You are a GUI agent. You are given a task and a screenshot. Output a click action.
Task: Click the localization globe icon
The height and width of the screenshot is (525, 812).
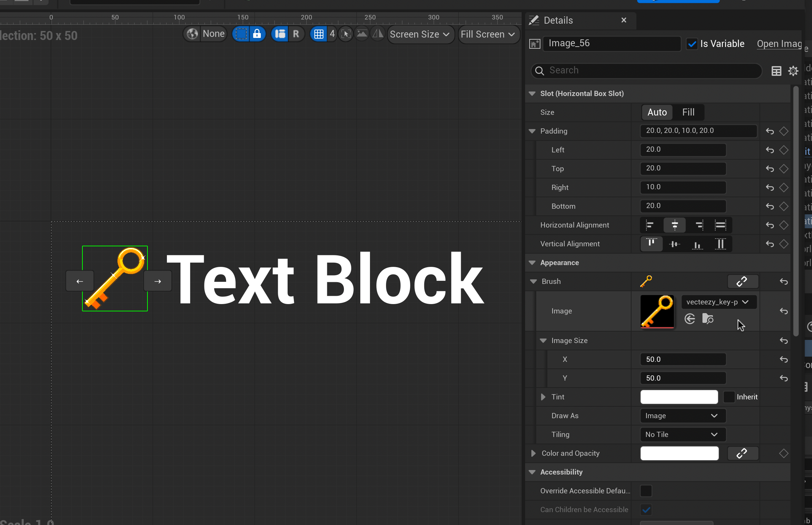(192, 34)
